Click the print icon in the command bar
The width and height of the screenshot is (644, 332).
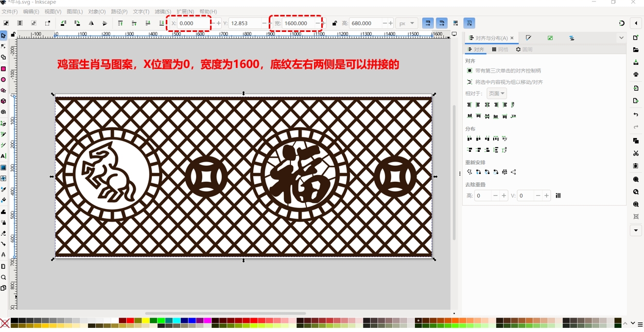coord(636,75)
